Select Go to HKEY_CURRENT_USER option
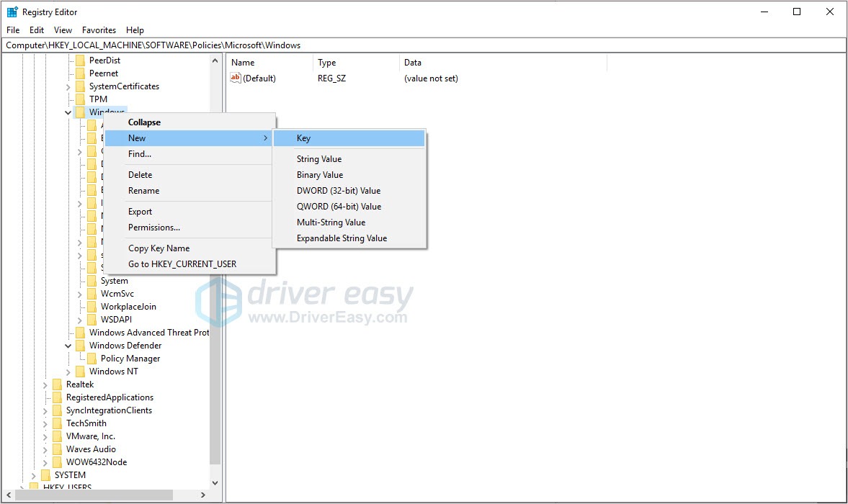 pos(182,264)
